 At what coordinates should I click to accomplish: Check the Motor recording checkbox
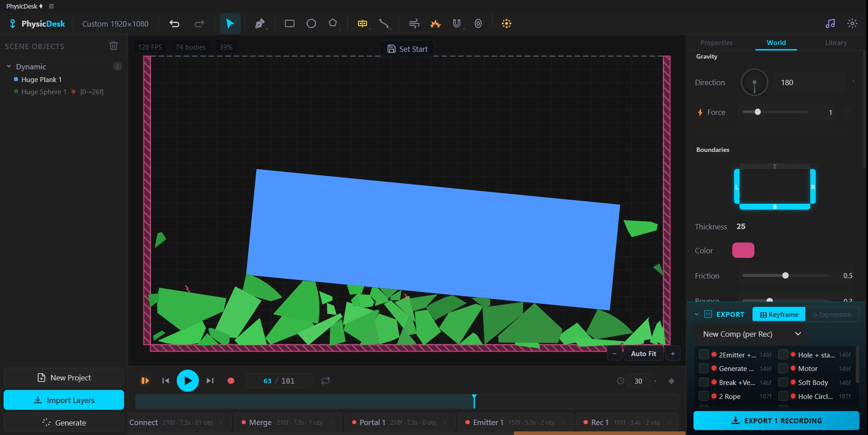783,368
